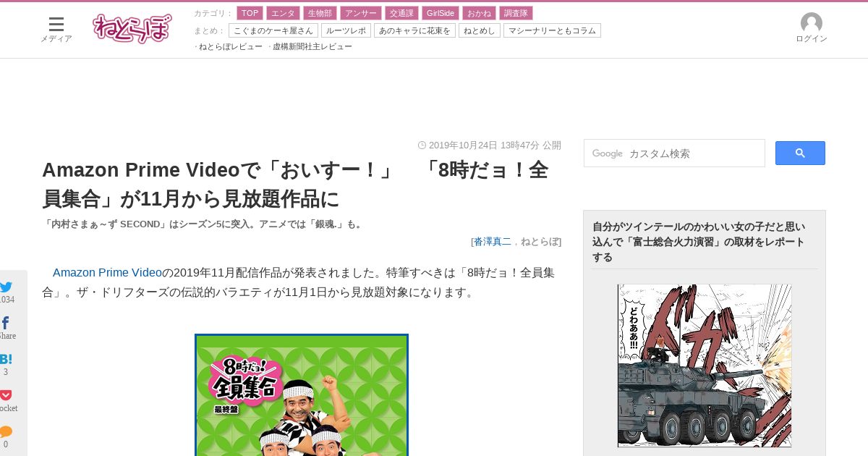The image size is (868, 456).
Task: Open comments via speech bubble icon
Action: (x=6, y=431)
